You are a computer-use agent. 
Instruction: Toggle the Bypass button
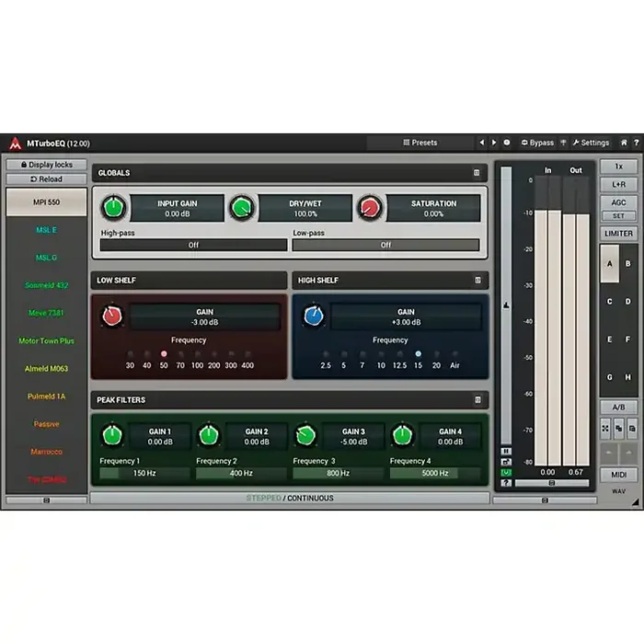click(537, 143)
